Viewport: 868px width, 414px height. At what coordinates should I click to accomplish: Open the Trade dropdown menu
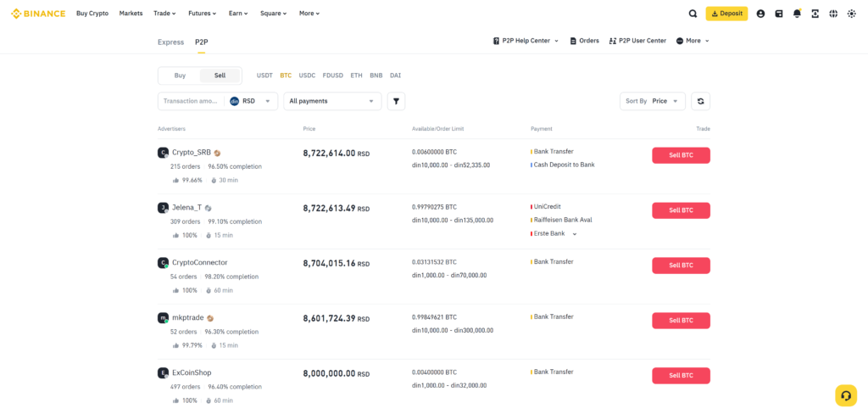164,14
